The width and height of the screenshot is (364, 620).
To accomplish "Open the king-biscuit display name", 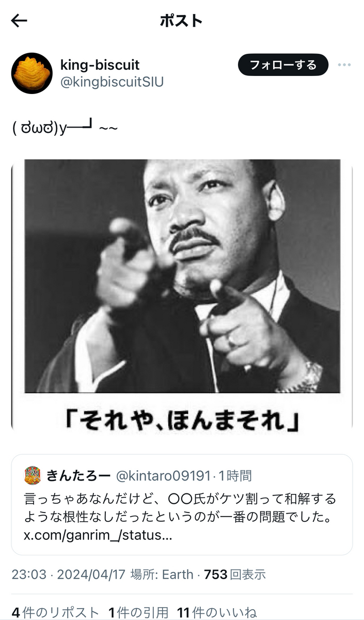I will 100,65.
